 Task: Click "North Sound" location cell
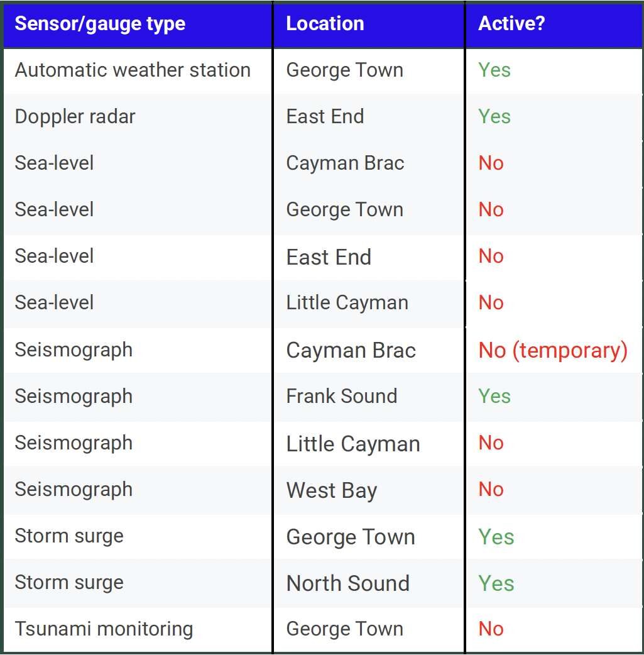click(x=347, y=583)
